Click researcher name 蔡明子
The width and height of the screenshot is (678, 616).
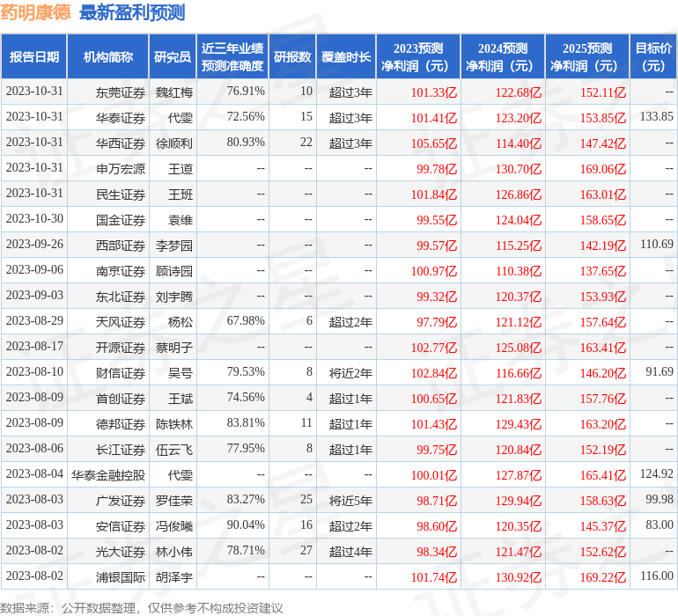(173, 348)
